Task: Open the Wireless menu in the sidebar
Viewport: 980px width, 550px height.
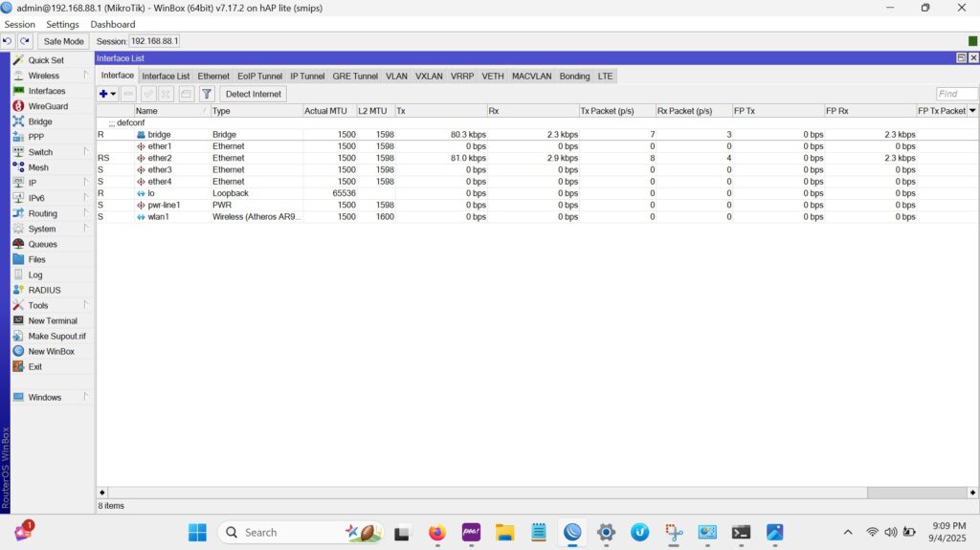Action: tap(44, 76)
